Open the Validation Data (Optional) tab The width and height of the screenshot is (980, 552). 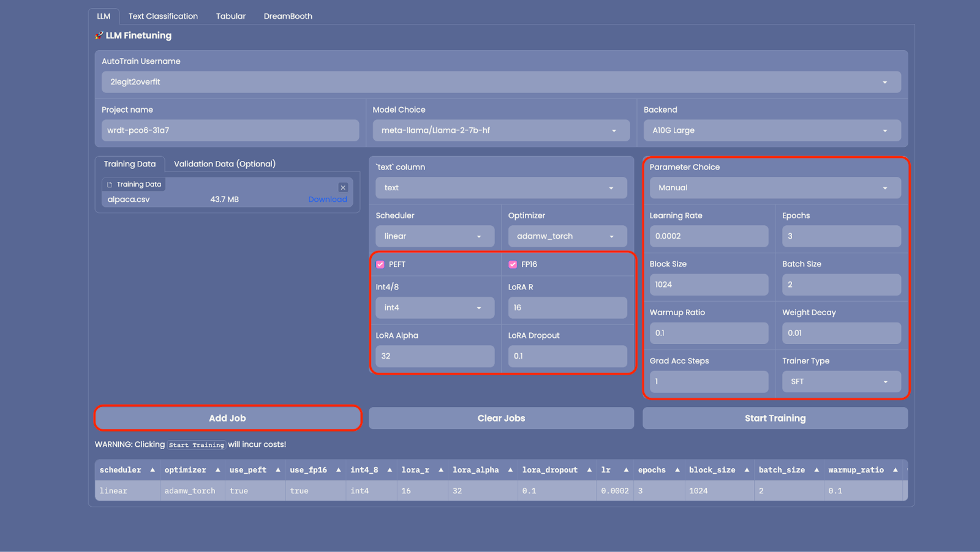[224, 164]
